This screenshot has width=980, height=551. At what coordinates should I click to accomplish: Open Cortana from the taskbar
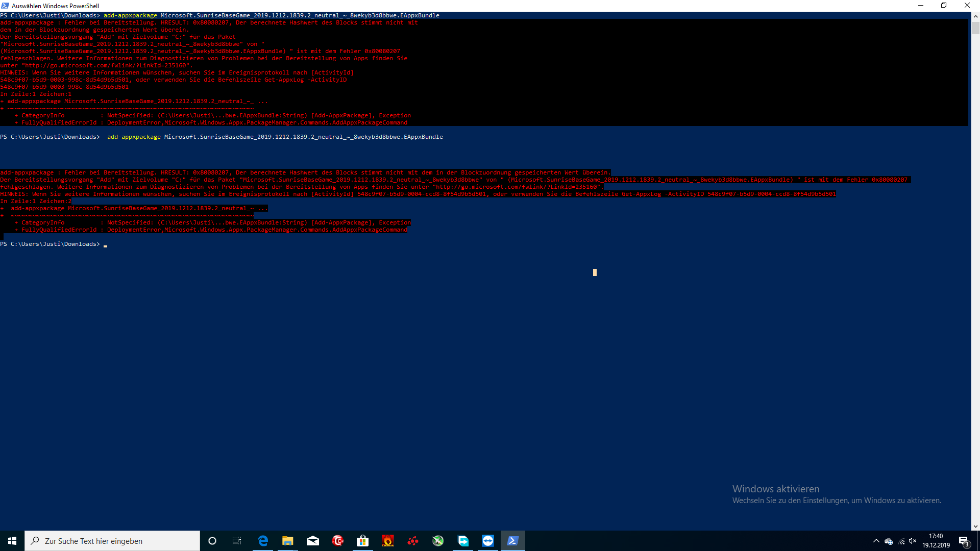(x=212, y=541)
